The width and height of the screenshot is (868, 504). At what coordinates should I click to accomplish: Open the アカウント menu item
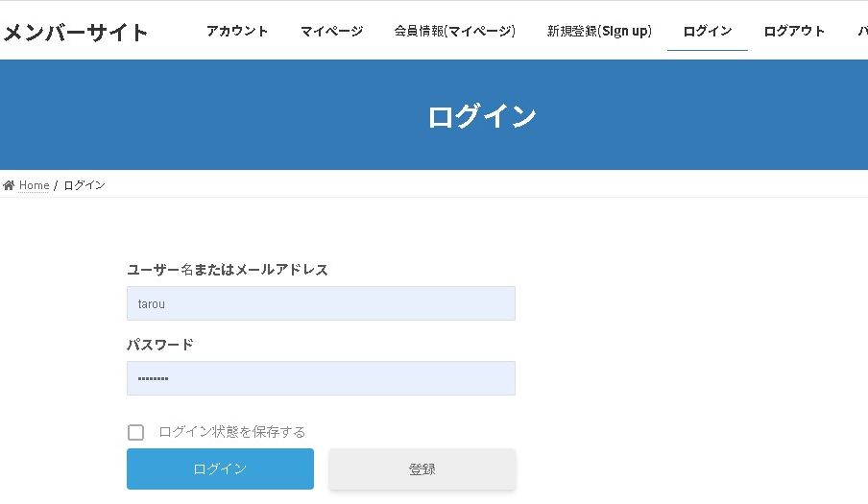[237, 31]
